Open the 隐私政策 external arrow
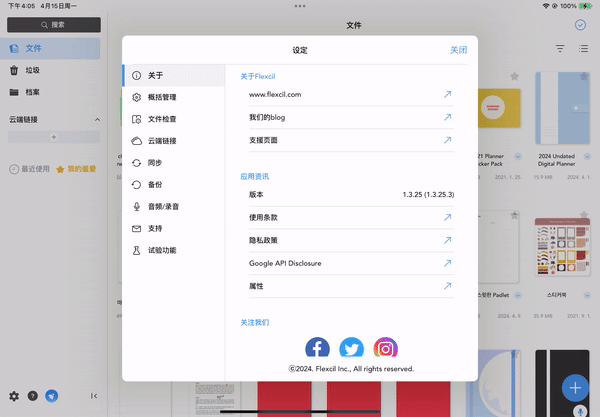 [447, 240]
